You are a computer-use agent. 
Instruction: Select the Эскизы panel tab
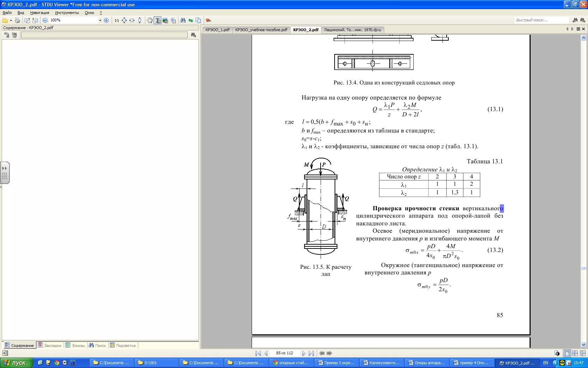(x=75, y=346)
